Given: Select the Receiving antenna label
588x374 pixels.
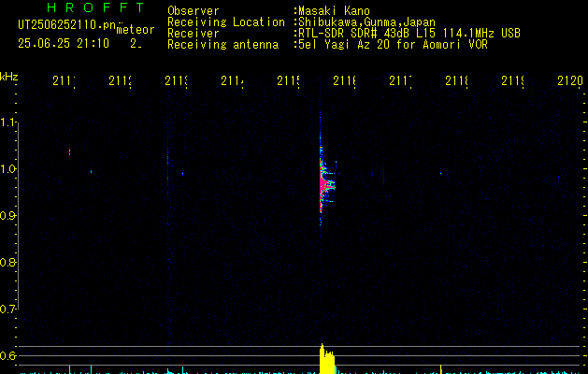Looking at the screenshot, I should click(223, 45).
